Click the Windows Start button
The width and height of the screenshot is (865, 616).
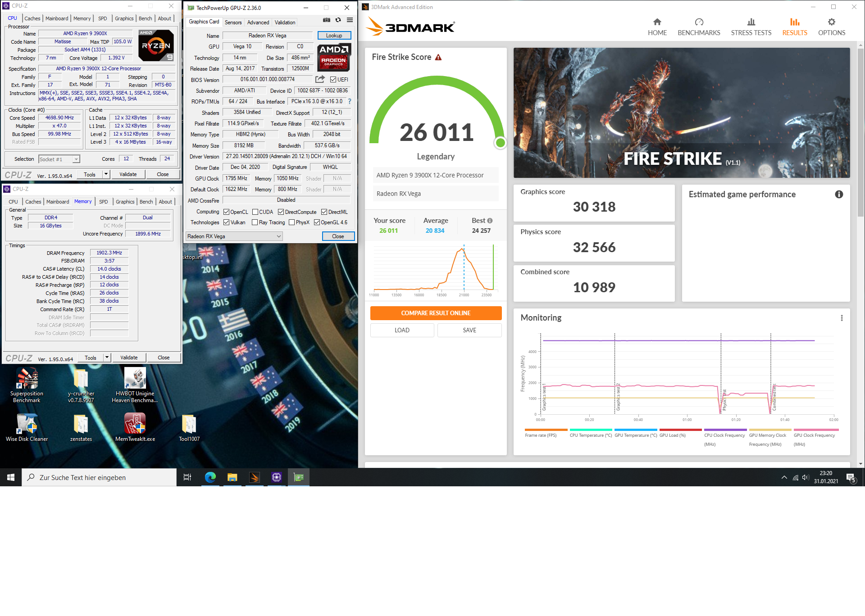(x=11, y=477)
